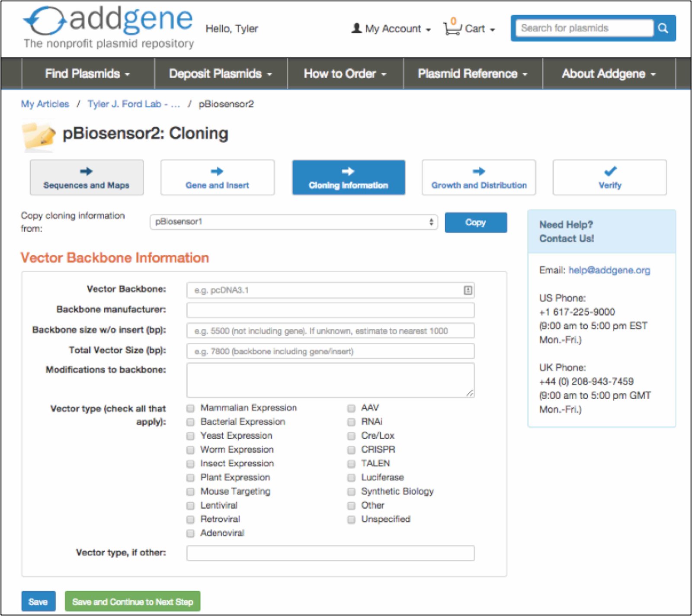Image resolution: width=692 pixels, height=616 pixels.
Task: Click the Backbone manufacturer input field
Action: coord(330,310)
